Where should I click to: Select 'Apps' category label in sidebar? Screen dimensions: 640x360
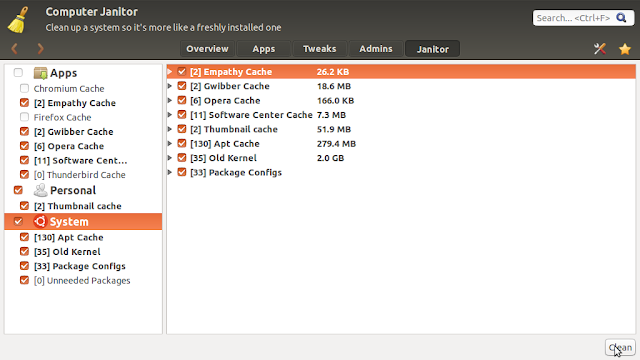click(x=63, y=73)
